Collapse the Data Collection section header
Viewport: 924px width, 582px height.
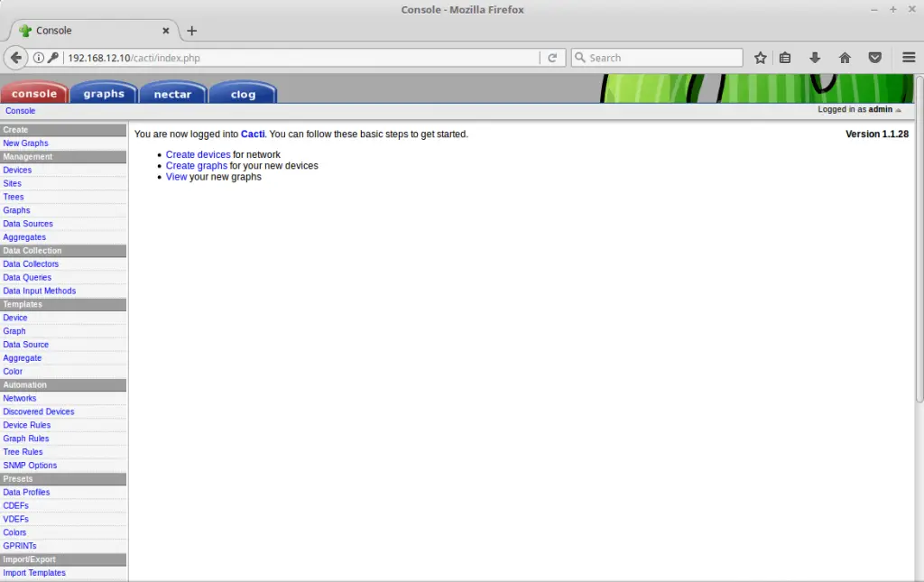[x=63, y=250]
